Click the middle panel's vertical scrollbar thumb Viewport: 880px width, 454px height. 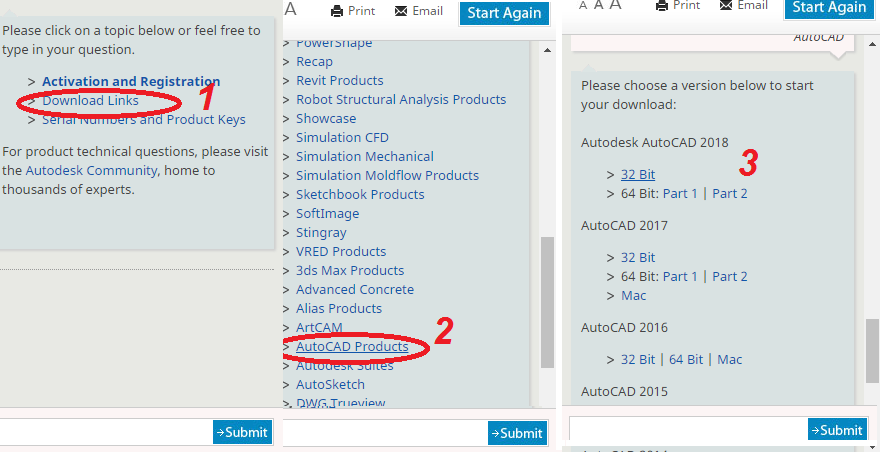pyautogui.click(x=547, y=302)
